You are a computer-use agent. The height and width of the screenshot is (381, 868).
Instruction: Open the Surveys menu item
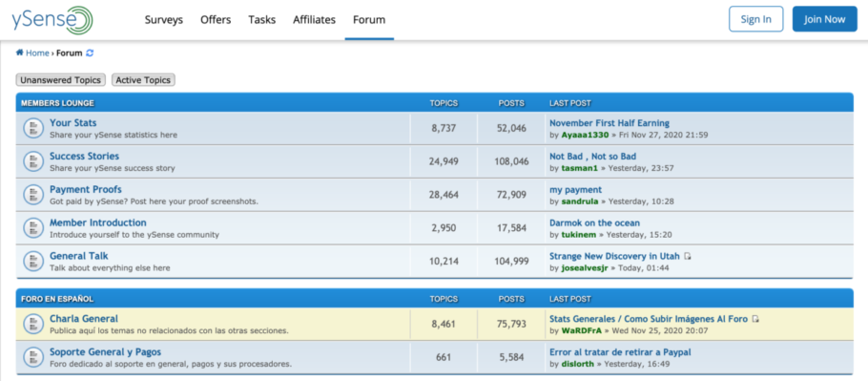[164, 20]
